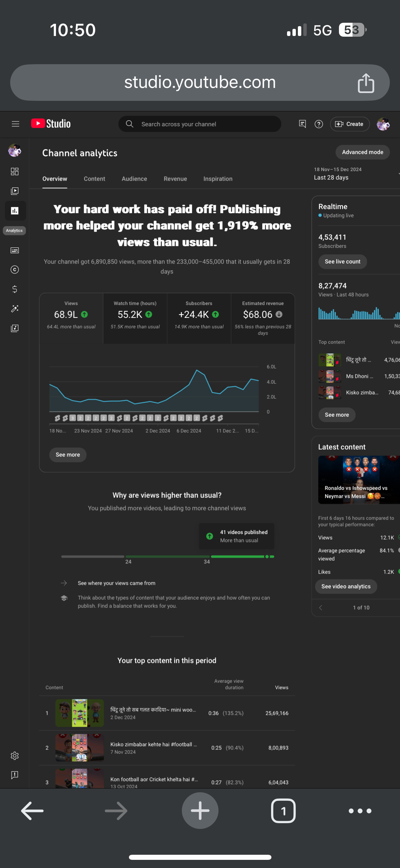Screen dimensions: 400x868
Task: Open the hamburger navigation menu
Action: pos(15,124)
